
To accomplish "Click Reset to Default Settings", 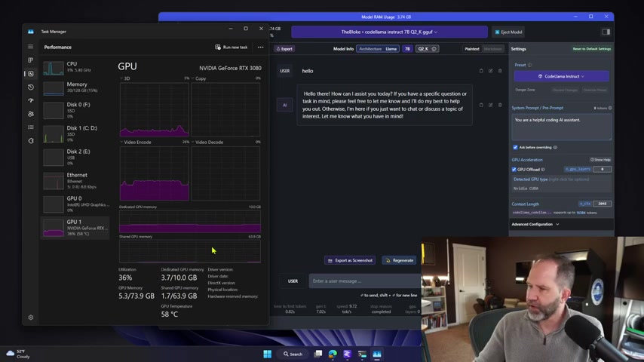I will (x=591, y=49).
